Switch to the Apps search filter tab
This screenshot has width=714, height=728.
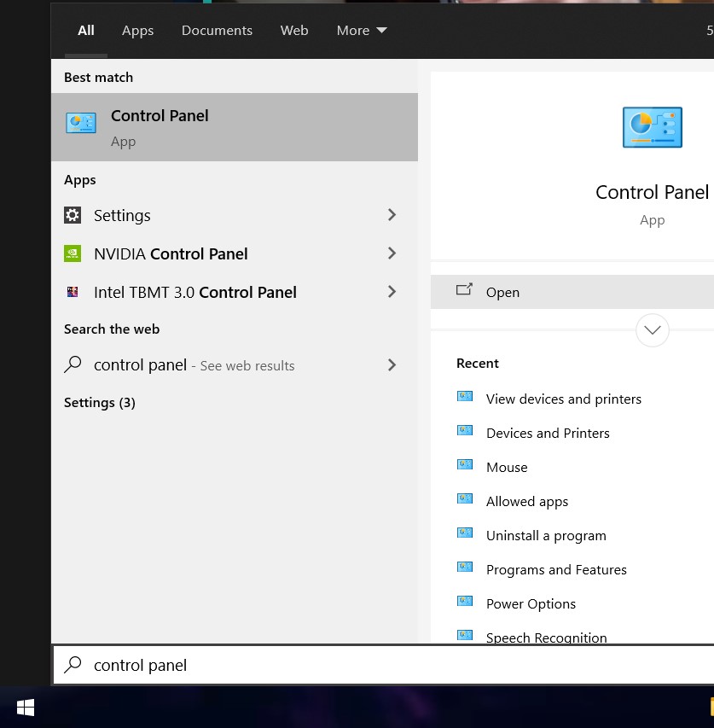pos(138,31)
